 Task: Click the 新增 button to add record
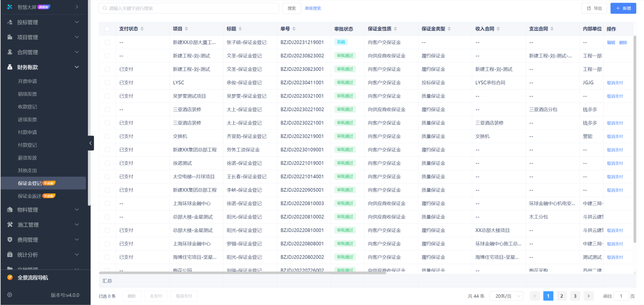[x=623, y=8]
